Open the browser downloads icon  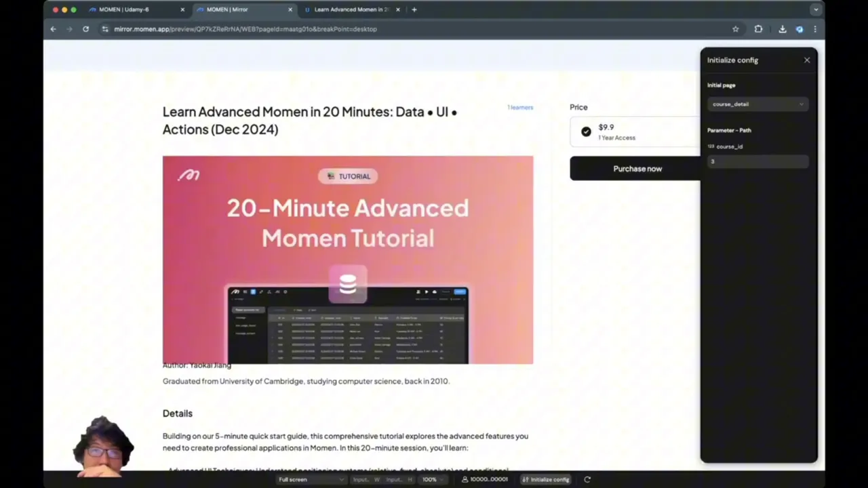(x=783, y=29)
